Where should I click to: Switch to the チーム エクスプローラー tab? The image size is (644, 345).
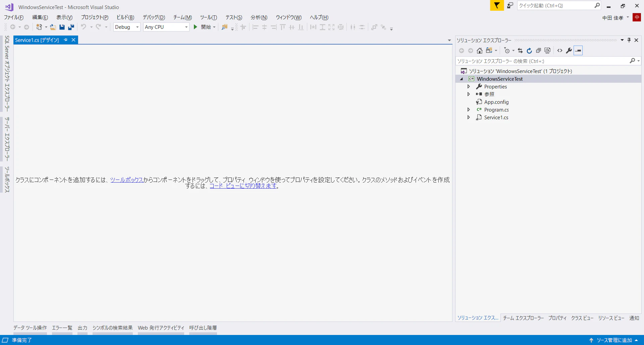click(523, 318)
